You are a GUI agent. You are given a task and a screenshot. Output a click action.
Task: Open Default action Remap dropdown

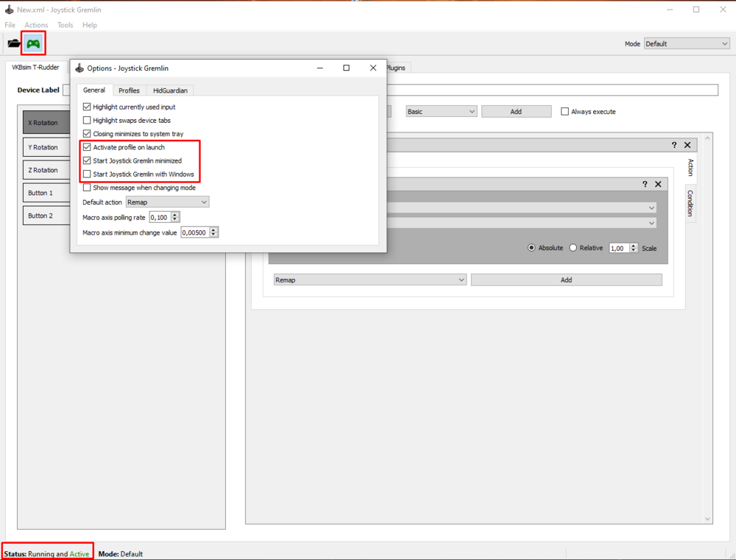168,202
